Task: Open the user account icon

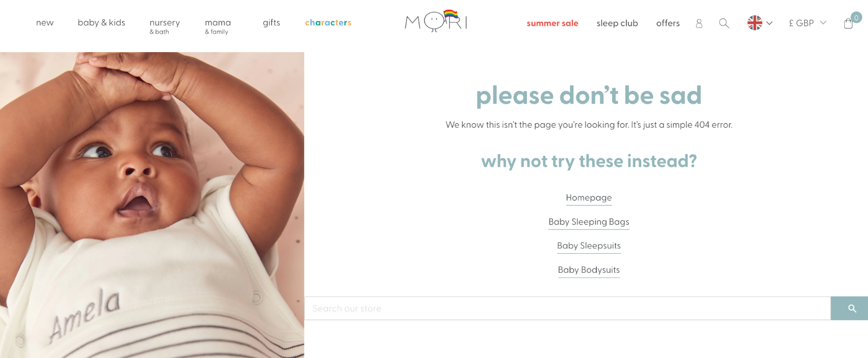Action: [x=699, y=23]
